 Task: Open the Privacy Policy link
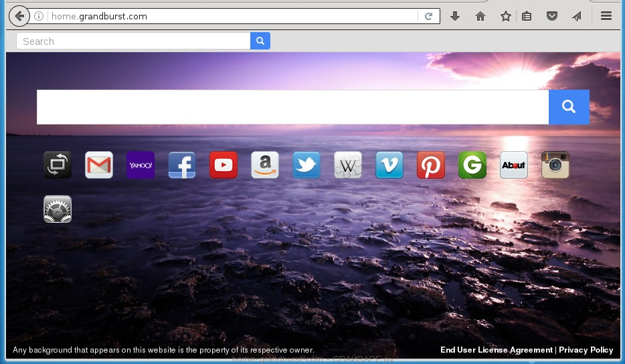(x=586, y=350)
